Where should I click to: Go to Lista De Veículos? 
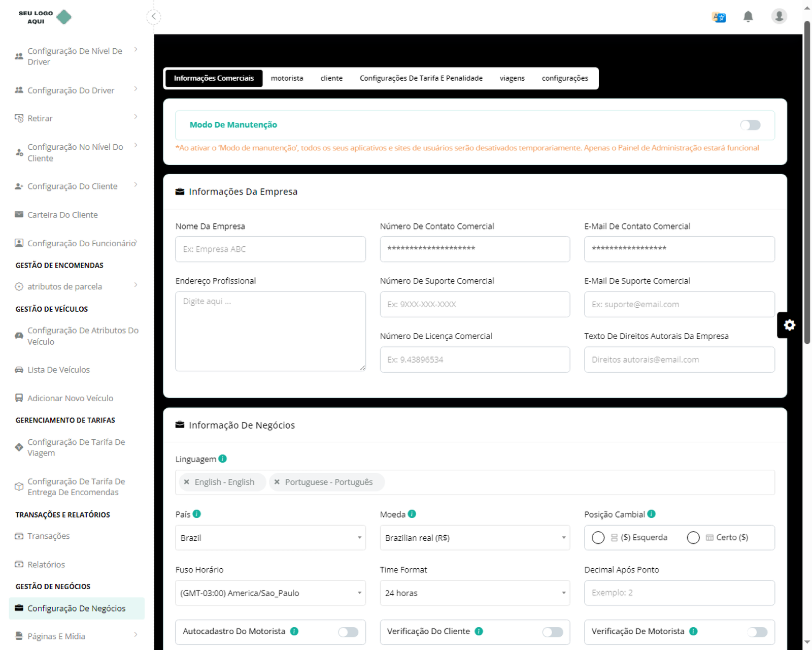(58, 370)
